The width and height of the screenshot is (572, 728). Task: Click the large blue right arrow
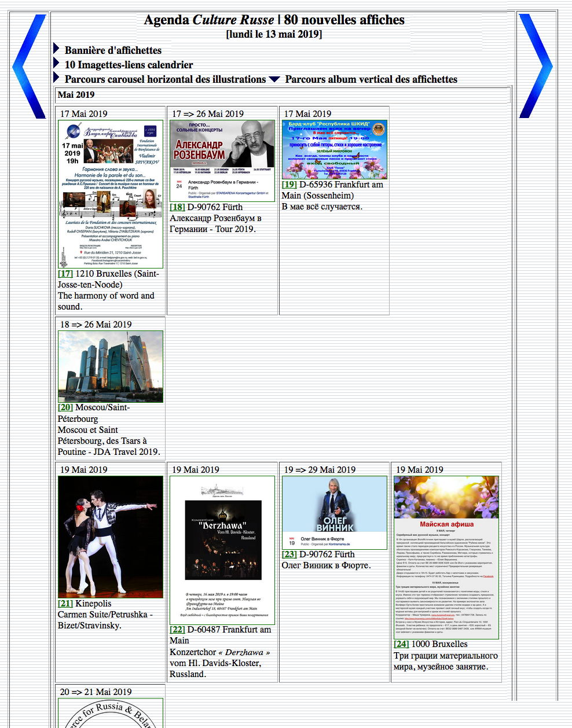coord(536,66)
